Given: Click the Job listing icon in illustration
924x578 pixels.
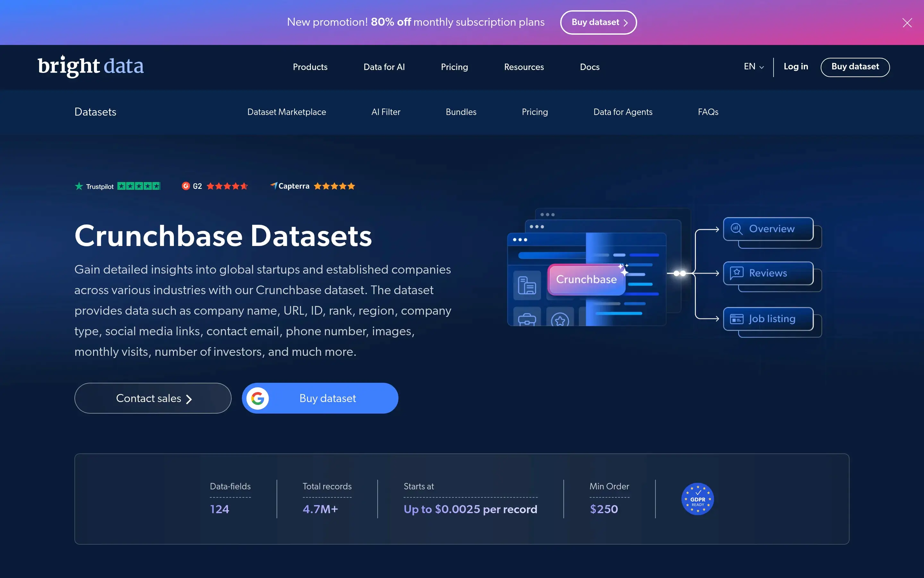Looking at the screenshot, I should tap(737, 319).
